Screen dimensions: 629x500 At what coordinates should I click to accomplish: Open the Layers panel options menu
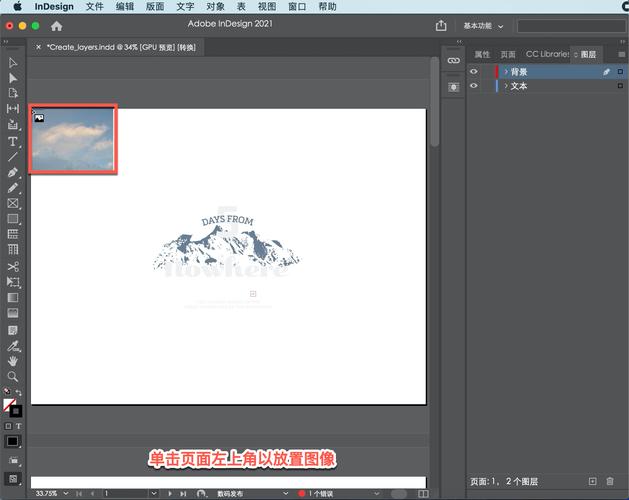coord(621,54)
